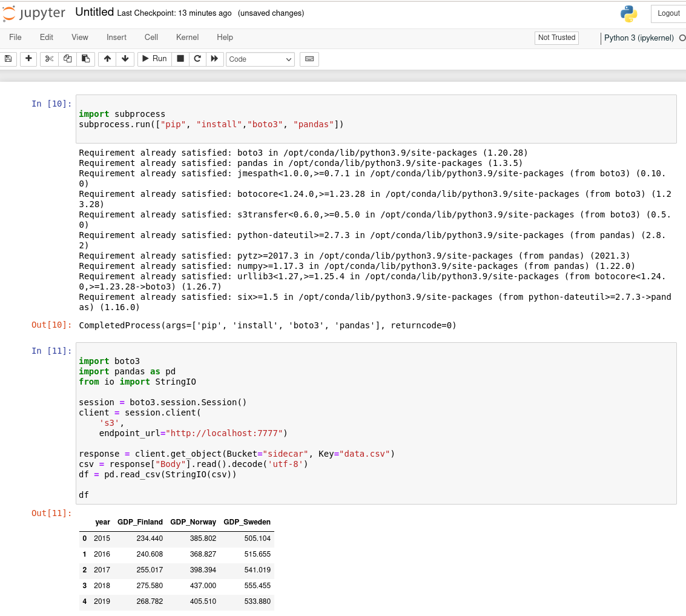
Task: Copy selected cells icon
Action: 68,59
